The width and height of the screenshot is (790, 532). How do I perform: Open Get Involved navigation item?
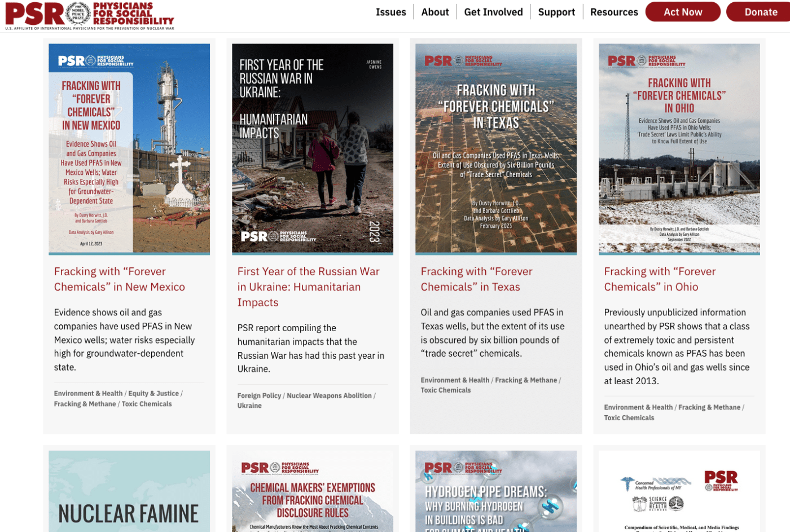tap(493, 12)
